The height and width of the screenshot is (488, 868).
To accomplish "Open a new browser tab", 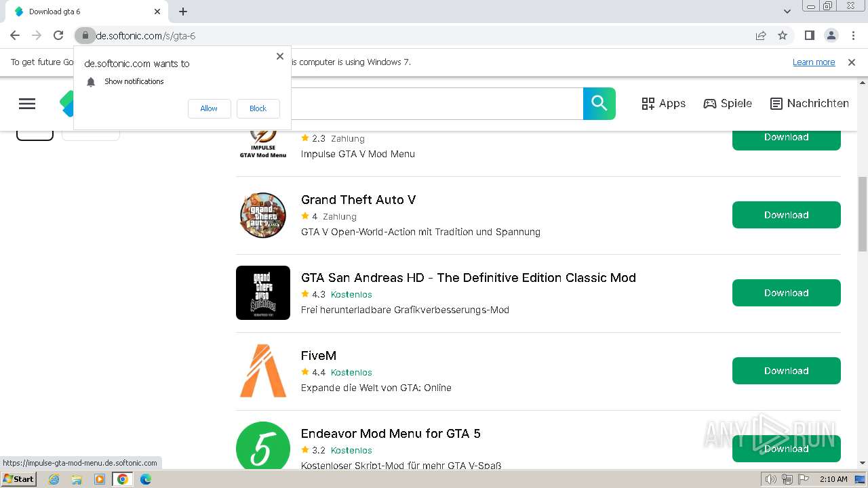I will [x=183, y=12].
